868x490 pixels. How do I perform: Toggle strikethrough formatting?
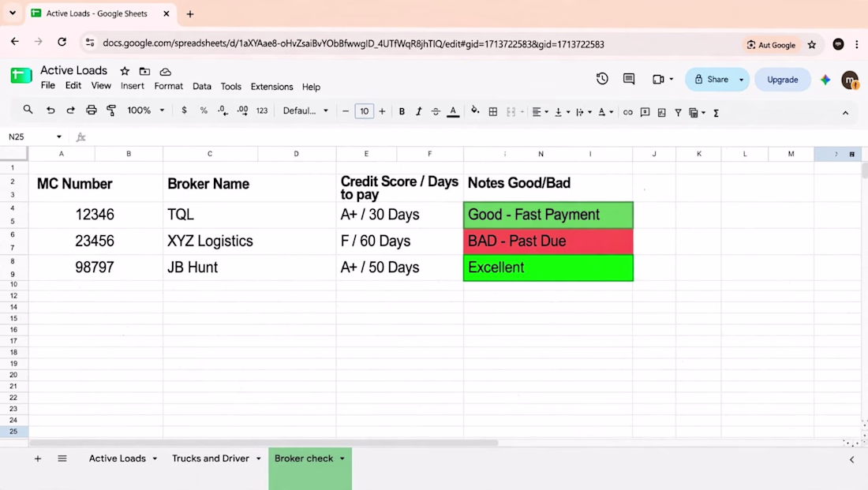pos(436,112)
